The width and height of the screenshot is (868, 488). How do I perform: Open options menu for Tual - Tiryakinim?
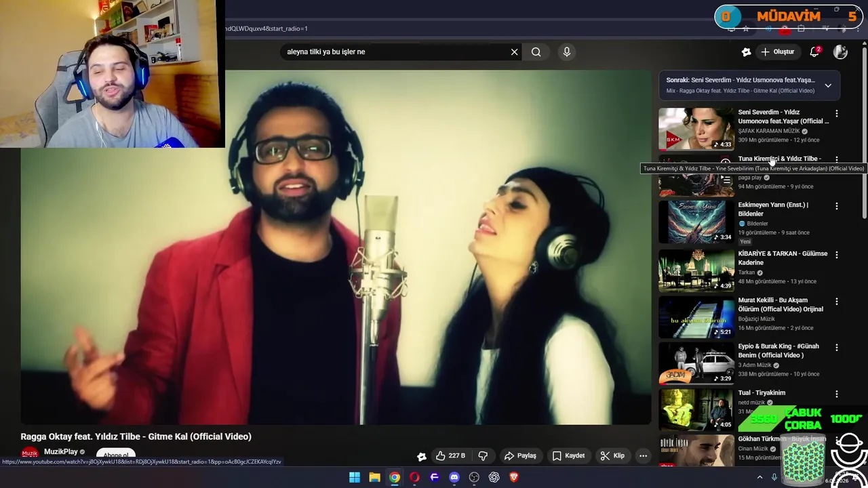coord(836,394)
